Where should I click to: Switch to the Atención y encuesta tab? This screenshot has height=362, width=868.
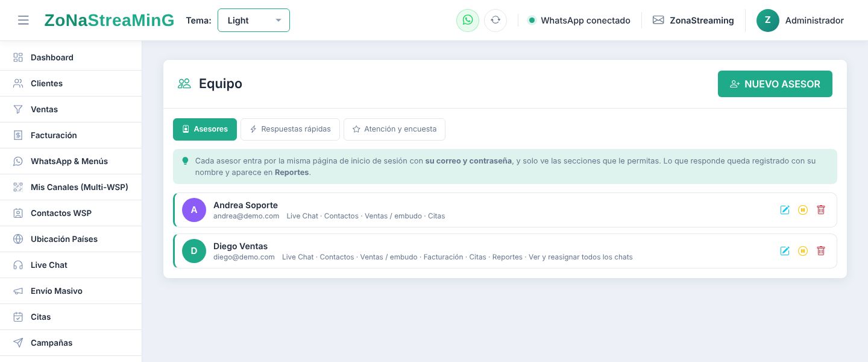[394, 129]
